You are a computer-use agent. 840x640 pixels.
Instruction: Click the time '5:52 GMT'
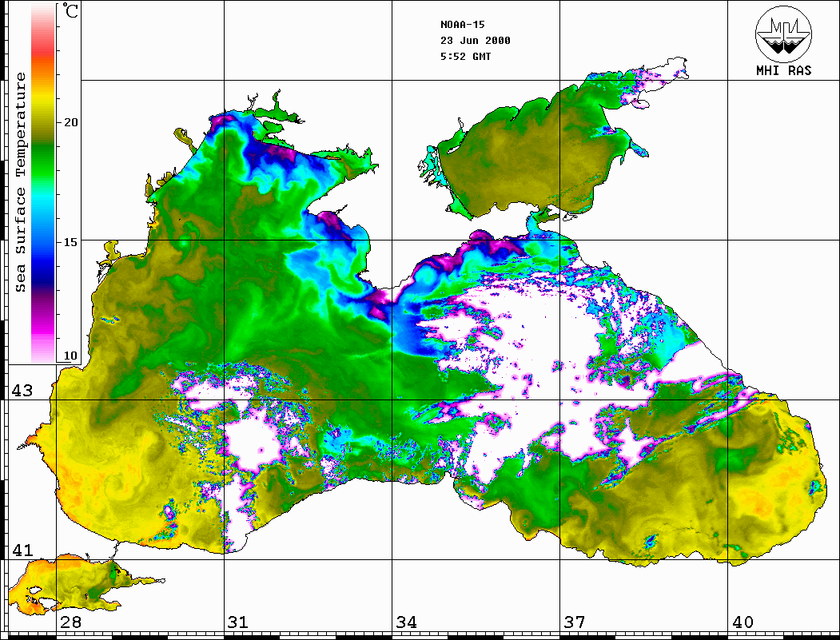click(x=465, y=57)
